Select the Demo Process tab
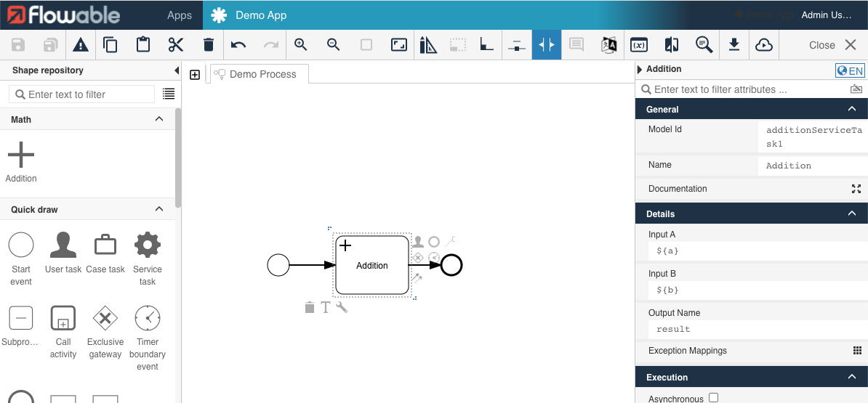 (259, 74)
